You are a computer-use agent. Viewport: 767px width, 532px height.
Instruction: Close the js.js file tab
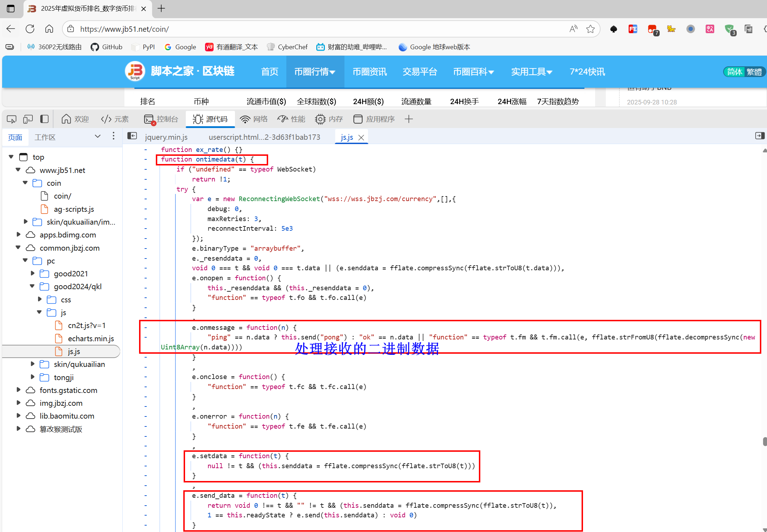click(361, 138)
